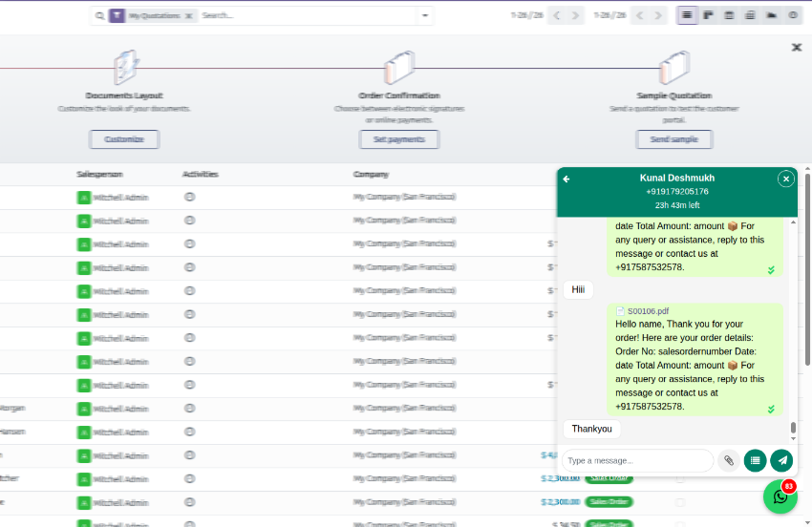Type in the chat message field
This screenshot has height=527, width=812.
tap(637, 460)
